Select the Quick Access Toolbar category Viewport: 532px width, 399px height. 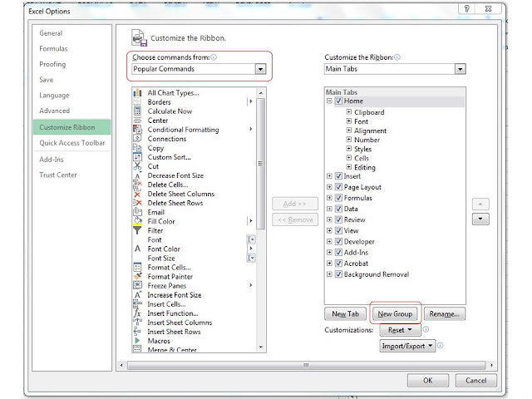coord(72,143)
